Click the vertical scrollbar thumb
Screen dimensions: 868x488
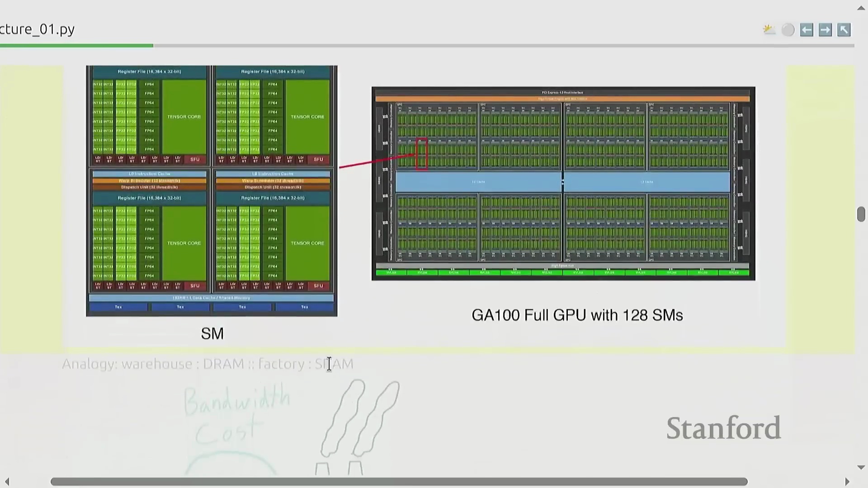click(861, 214)
